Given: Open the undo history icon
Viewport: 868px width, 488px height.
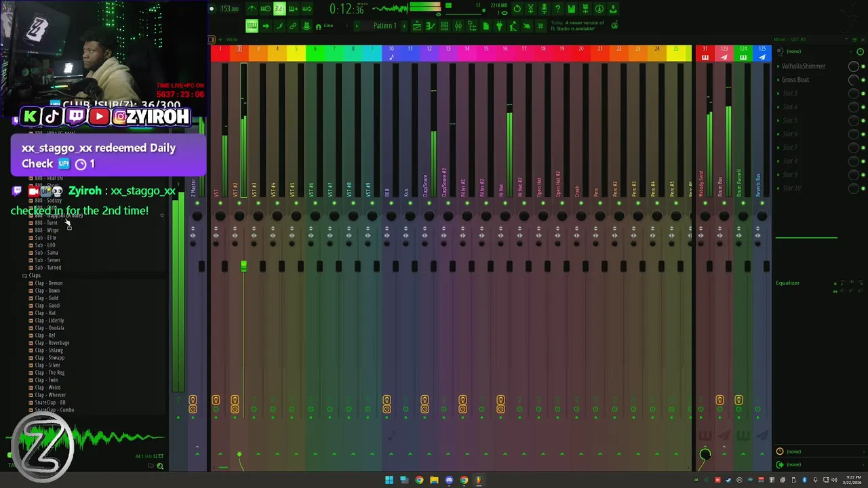Looking at the screenshot, I should [x=517, y=9].
